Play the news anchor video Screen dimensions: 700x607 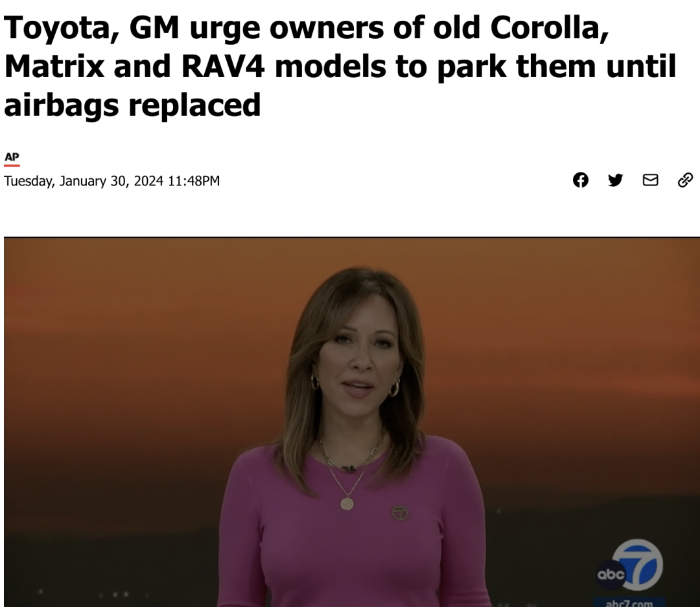coord(352,422)
